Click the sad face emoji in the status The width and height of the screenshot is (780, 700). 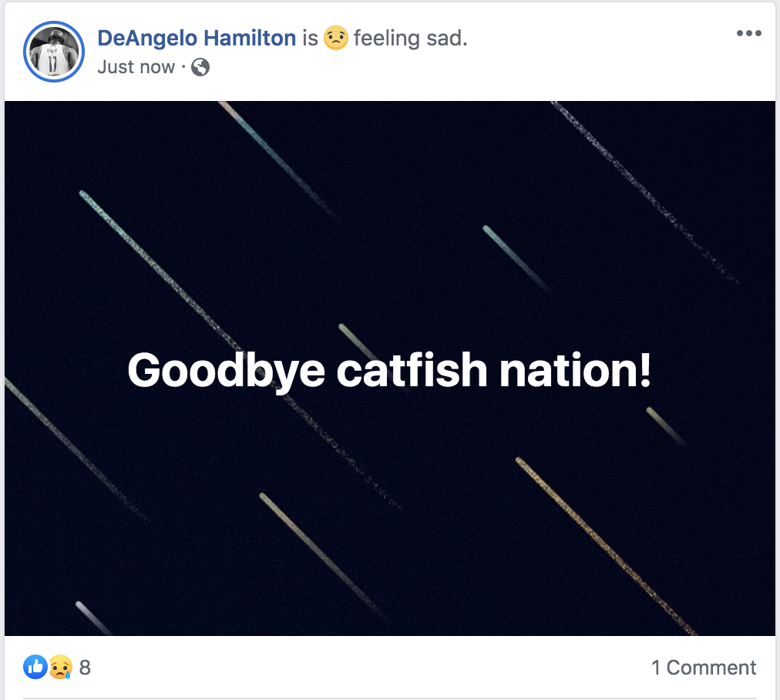335,36
